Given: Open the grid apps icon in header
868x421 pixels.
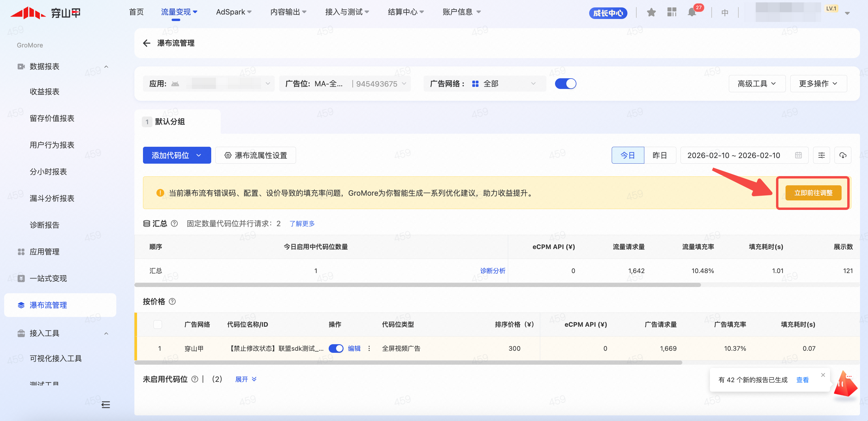Looking at the screenshot, I should coord(672,12).
